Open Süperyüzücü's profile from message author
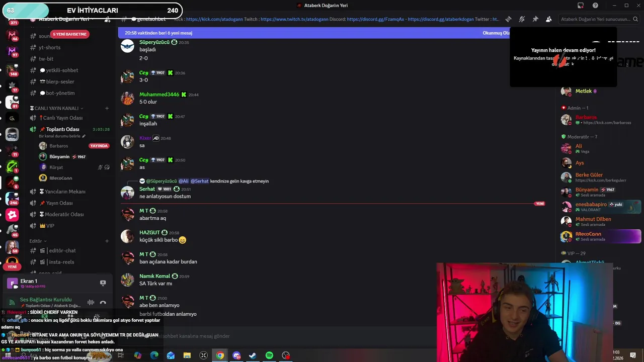Viewport: 644px width, 362px height. [154, 42]
